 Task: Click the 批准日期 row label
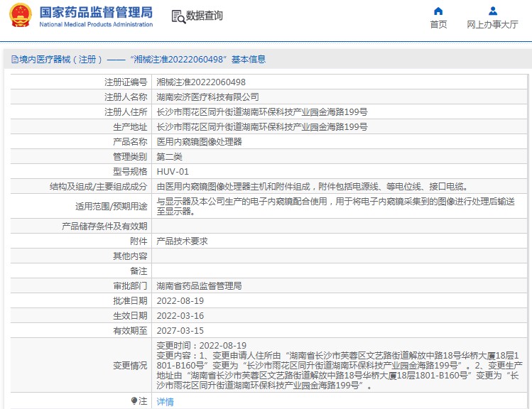click(x=130, y=301)
